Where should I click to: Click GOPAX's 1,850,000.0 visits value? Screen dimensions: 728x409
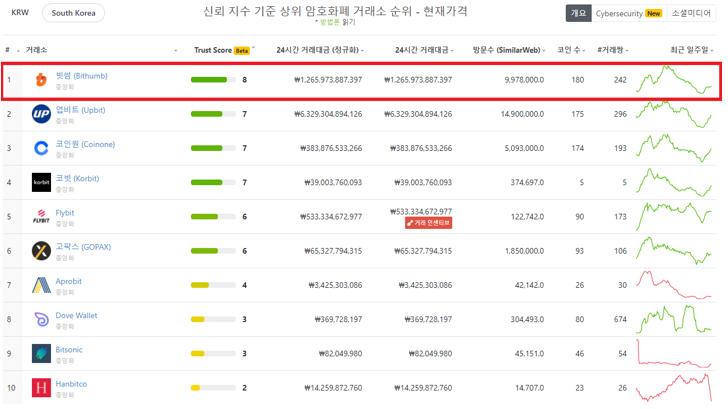point(524,251)
